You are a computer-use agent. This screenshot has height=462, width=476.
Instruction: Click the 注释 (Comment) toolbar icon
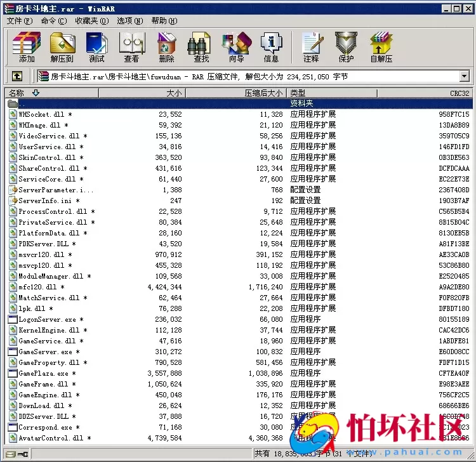312,47
